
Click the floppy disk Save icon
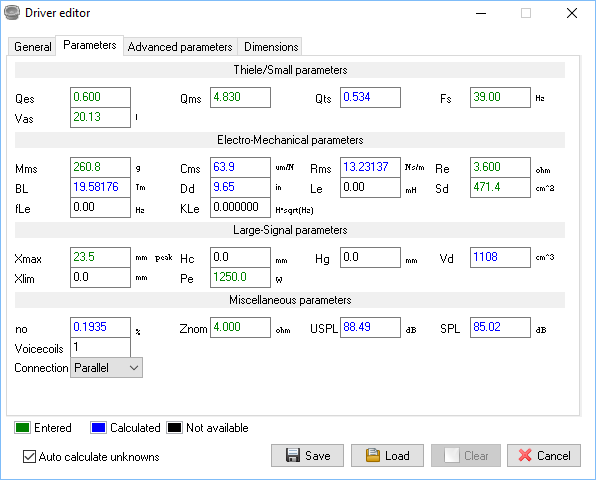pyautogui.click(x=292, y=455)
